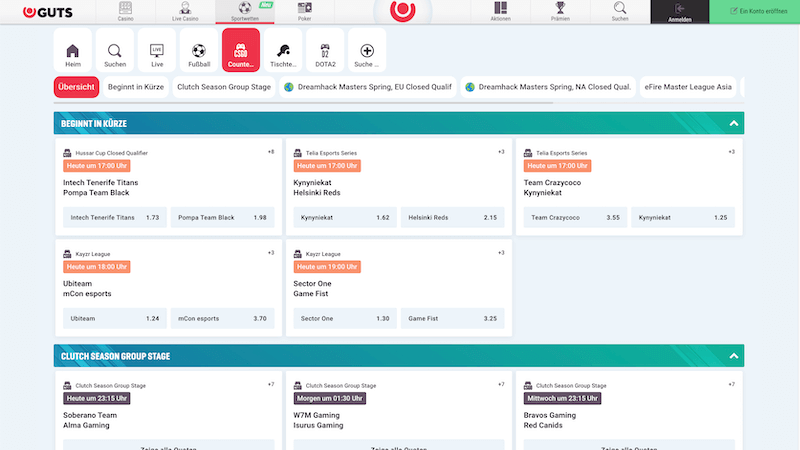Click the red Guts center logo
The height and width of the screenshot is (450, 800).
pyautogui.click(x=403, y=10)
